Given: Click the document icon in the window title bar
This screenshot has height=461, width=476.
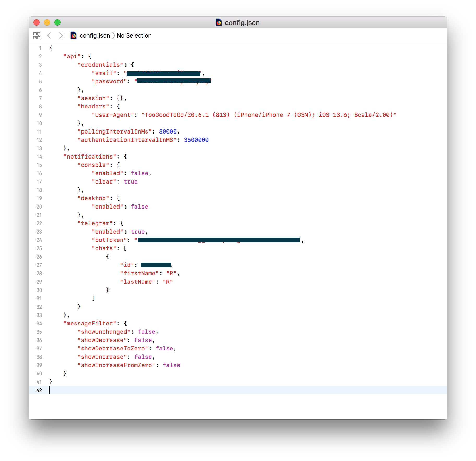Looking at the screenshot, I should 219,22.
